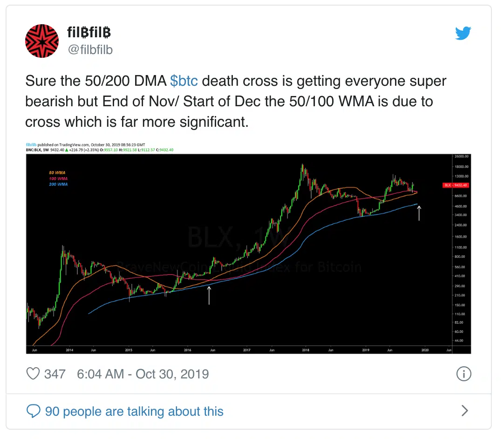Click the red BLX 9432.40 price tag
The width and height of the screenshot is (504, 439).
tap(456, 185)
